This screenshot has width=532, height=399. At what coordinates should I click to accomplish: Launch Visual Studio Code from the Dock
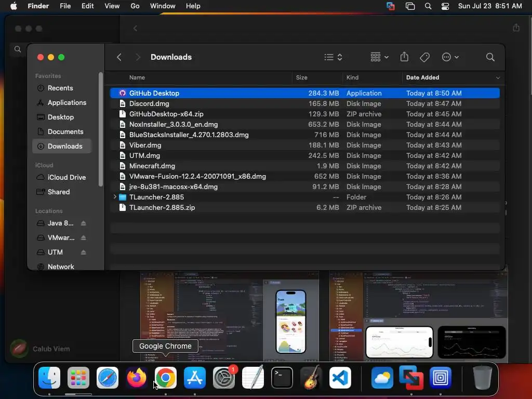pyautogui.click(x=340, y=377)
